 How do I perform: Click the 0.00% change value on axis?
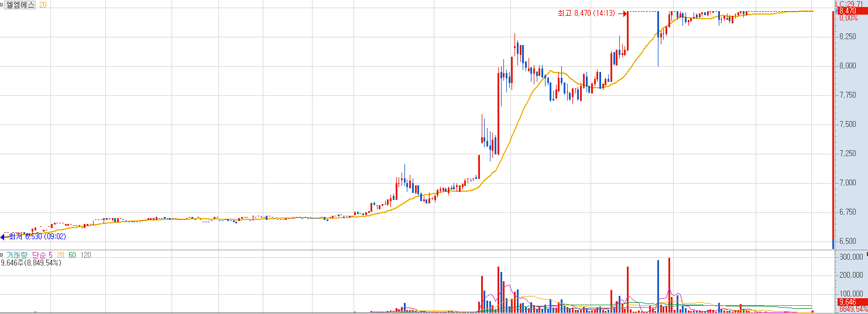[x=850, y=18]
